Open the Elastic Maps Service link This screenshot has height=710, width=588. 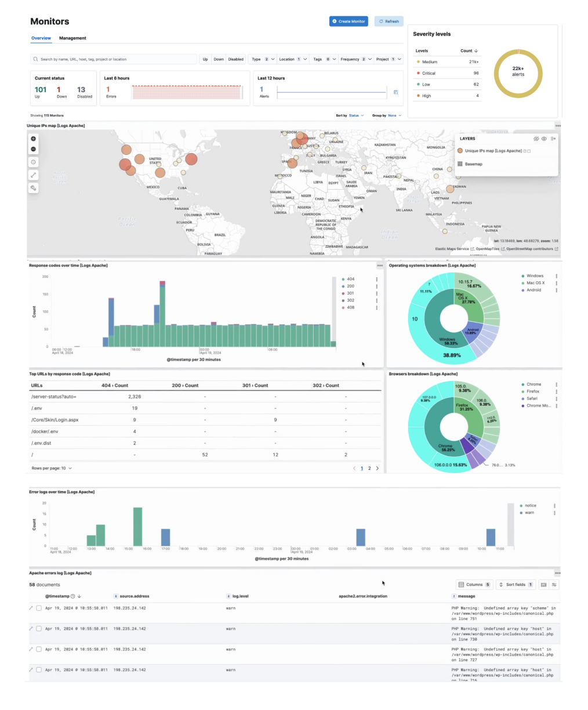pos(455,249)
